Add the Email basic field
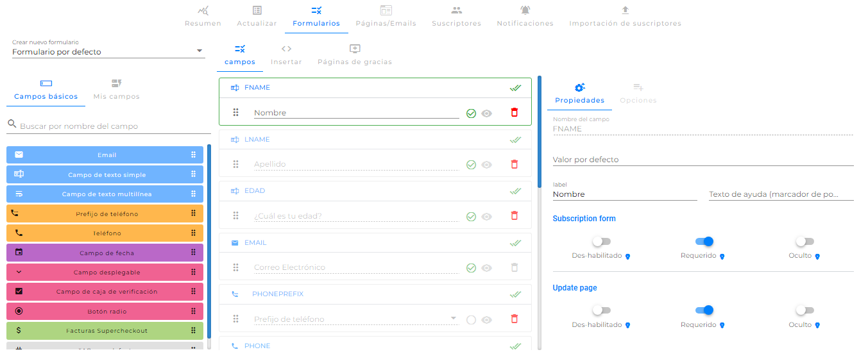The width and height of the screenshot is (868, 352). click(x=105, y=155)
